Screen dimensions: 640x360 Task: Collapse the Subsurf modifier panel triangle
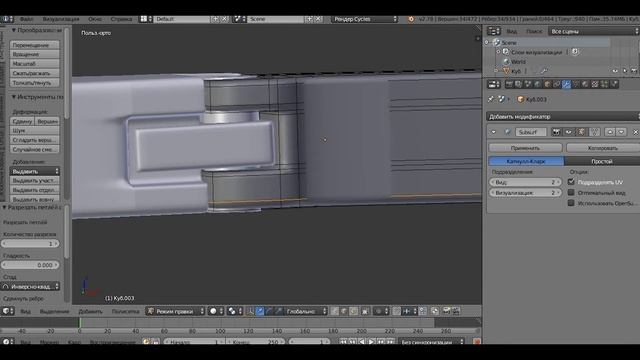click(493, 132)
